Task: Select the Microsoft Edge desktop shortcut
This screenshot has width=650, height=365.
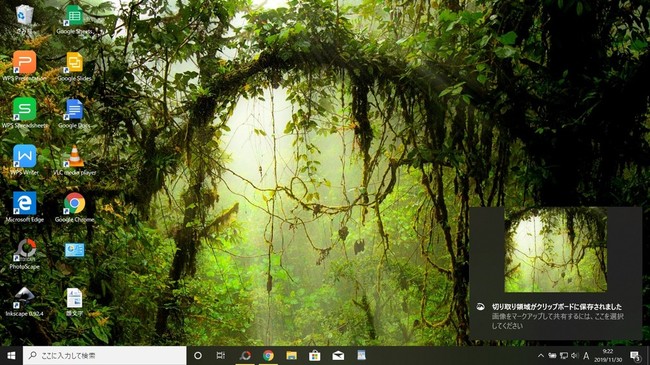Action: coord(24,207)
